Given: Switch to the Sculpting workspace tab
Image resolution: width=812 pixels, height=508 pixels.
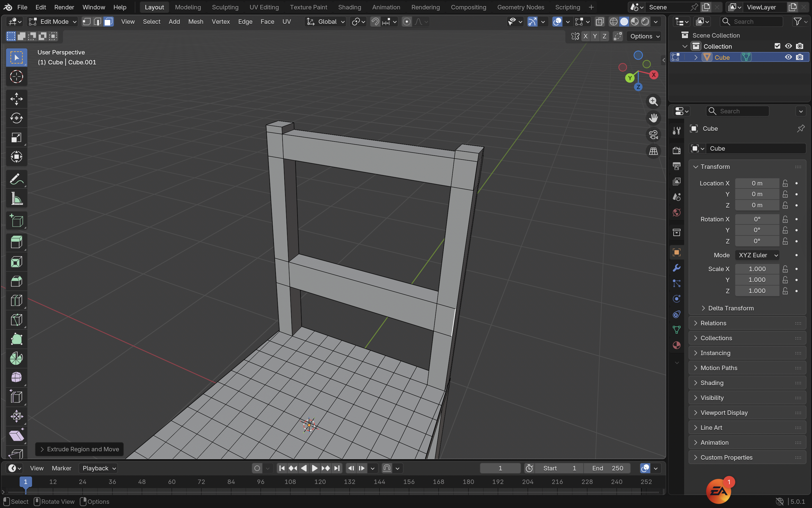Looking at the screenshot, I should click(225, 7).
